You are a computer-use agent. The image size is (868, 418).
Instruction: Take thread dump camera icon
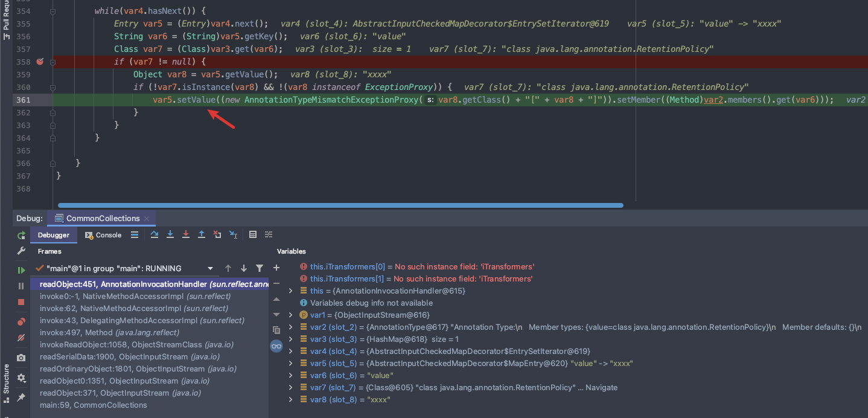21,358
